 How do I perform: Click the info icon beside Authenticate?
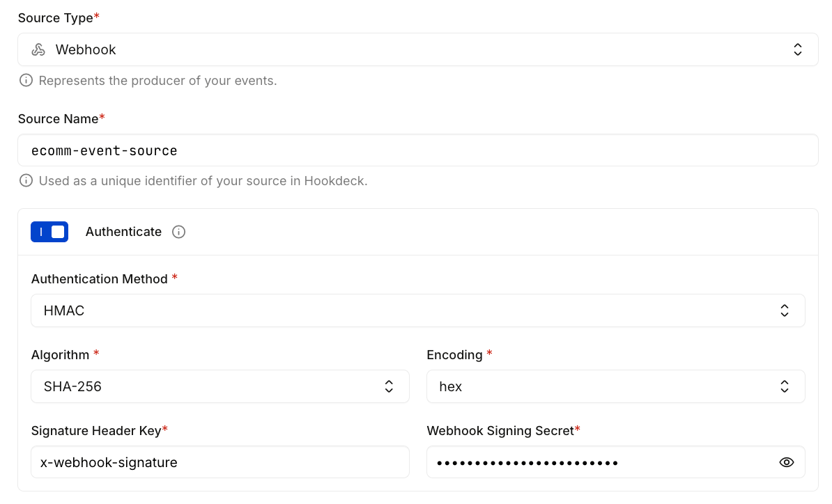[178, 232]
